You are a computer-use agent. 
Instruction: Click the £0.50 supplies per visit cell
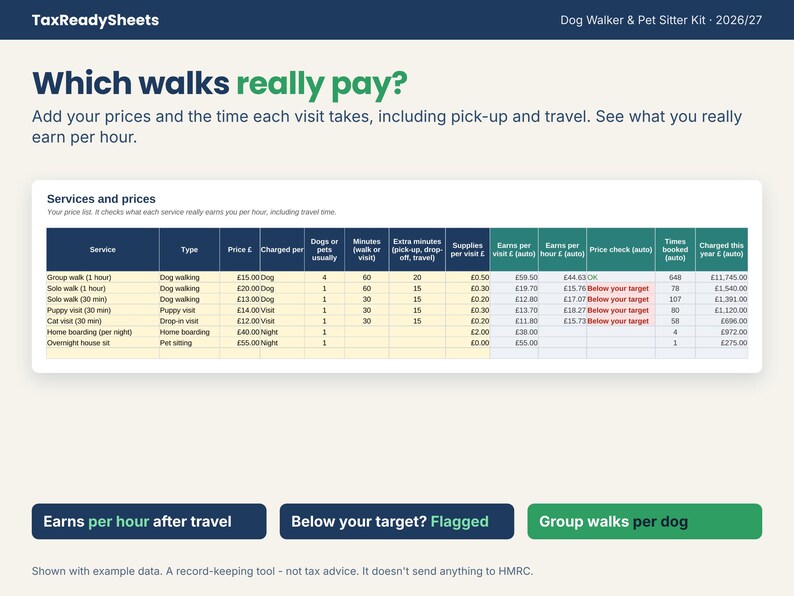467,277
